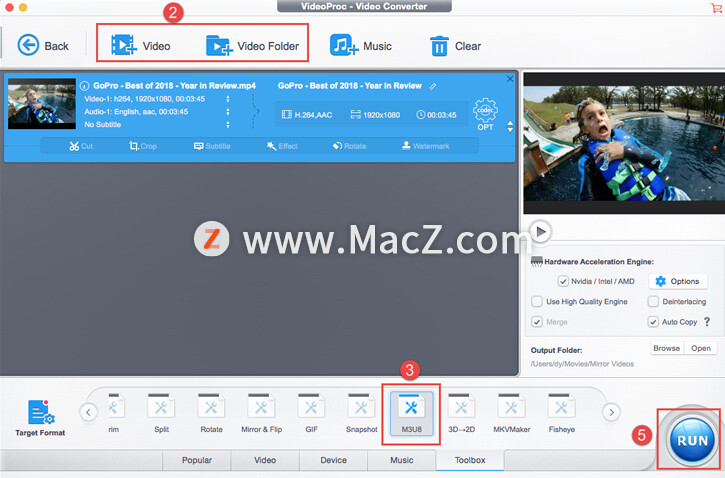
Task: Open the Rotate edit tool in video row
Action: tap(349, 146)
